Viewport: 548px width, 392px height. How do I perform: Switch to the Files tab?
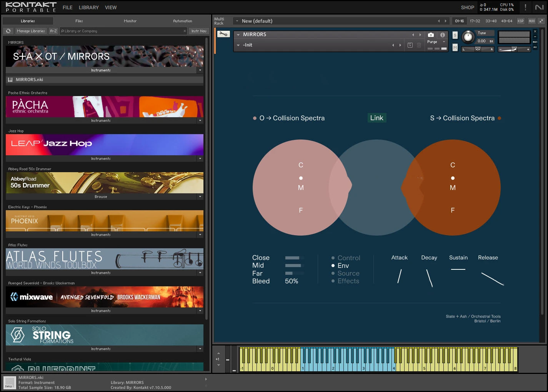pos(79,21)
